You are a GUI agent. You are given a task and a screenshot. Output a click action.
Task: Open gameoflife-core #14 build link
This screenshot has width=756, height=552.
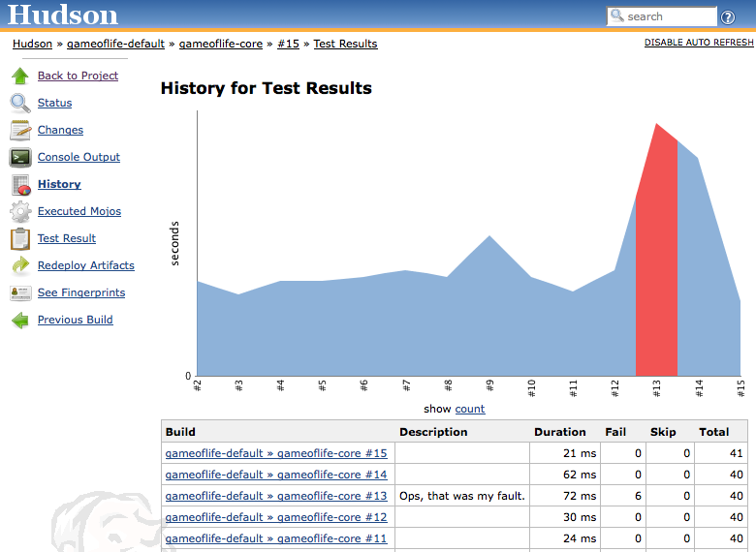tap(276, 475)
